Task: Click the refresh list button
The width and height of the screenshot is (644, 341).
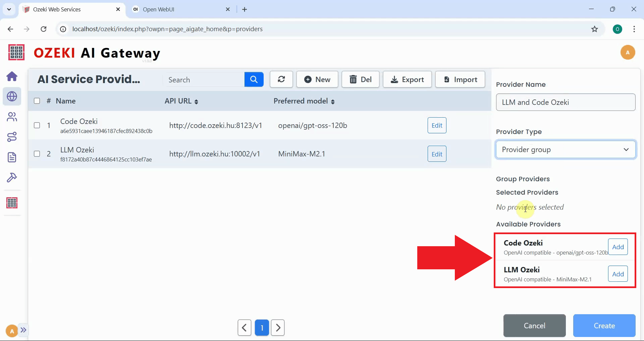Action: coord(281,79)
